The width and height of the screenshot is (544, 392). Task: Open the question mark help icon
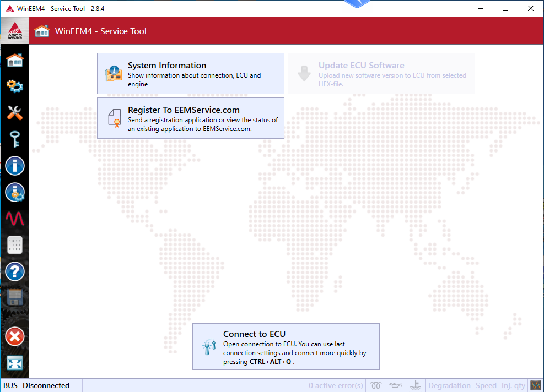tap(14, 271)
